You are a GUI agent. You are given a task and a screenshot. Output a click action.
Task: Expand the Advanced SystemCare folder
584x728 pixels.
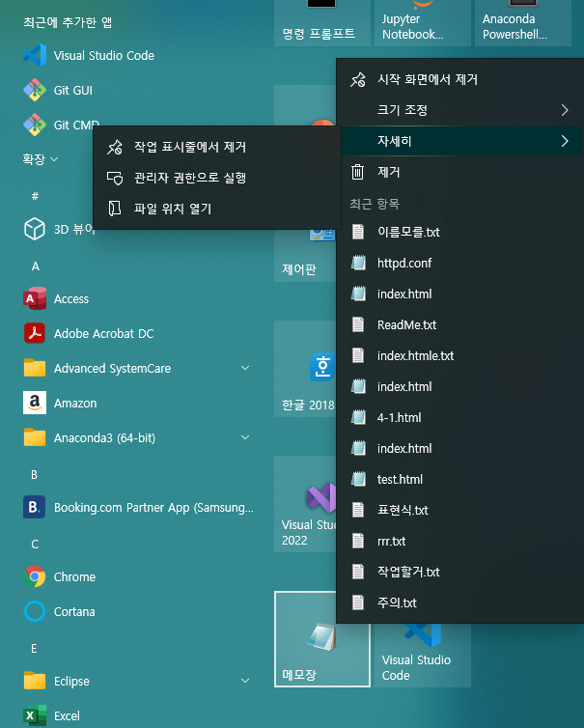click(245, 368)
